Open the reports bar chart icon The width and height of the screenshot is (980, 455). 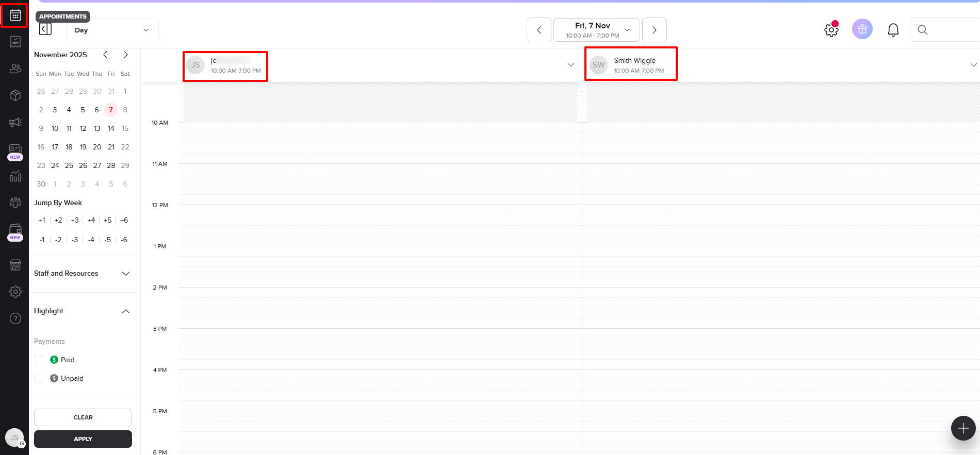coord(15,176)
